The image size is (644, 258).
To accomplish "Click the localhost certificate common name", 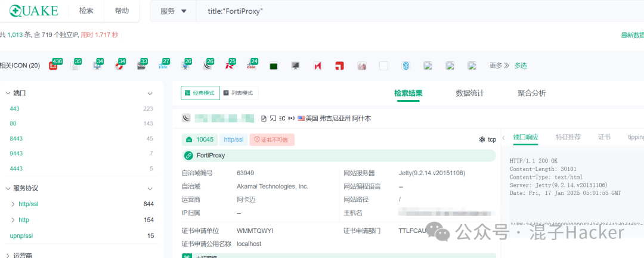I will click(x=249, y=244).
